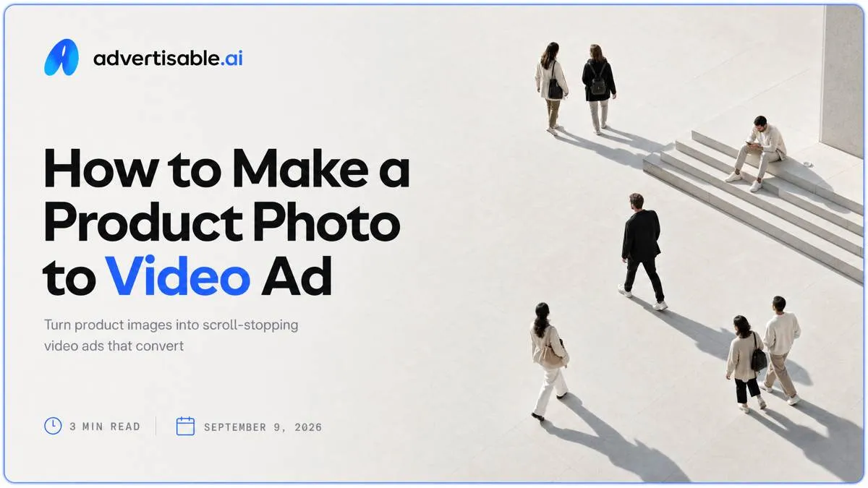Click the blue word "Video" in headline
This screenshot has height=488, width=868.
coord(179,276)
